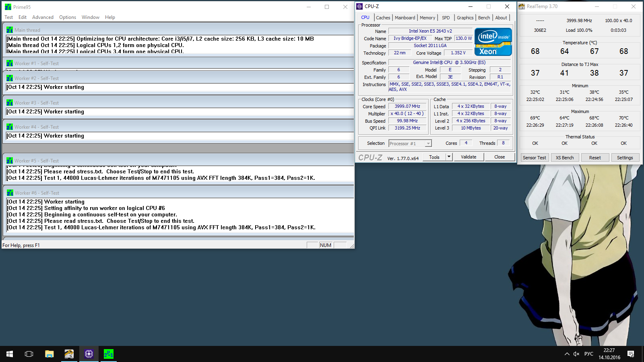Viewport: 644px width, 362px height.
Task: Open XS Bench in RealTemp
Action: point(565,158)
